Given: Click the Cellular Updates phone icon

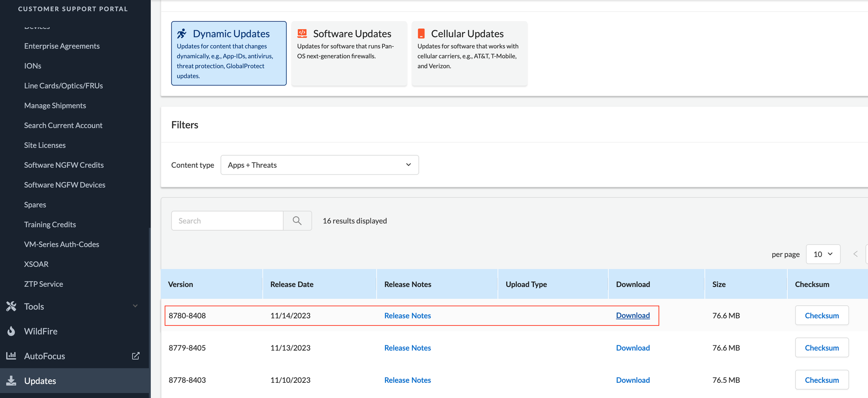Looking at the screenshot, I should pyautogui.click(x=421, y=33).
